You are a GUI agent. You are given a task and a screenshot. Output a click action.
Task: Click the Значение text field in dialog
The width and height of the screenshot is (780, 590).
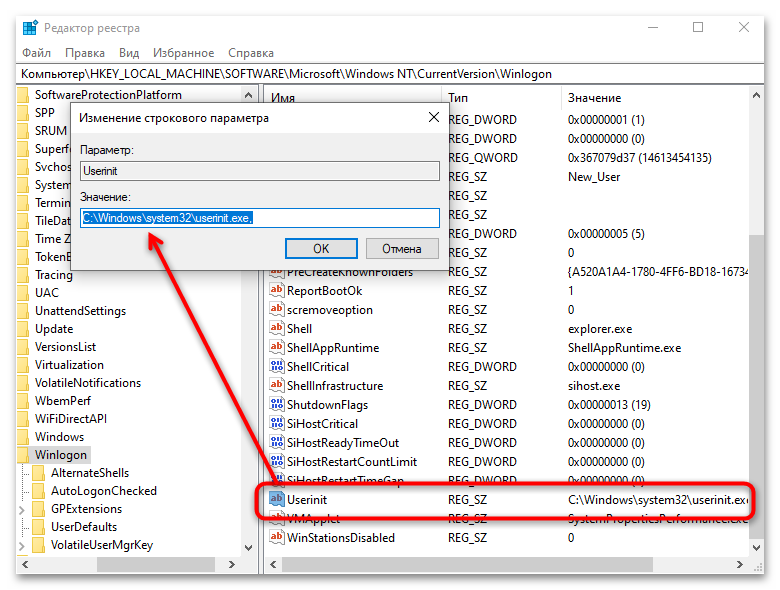(x=260, y=218)
